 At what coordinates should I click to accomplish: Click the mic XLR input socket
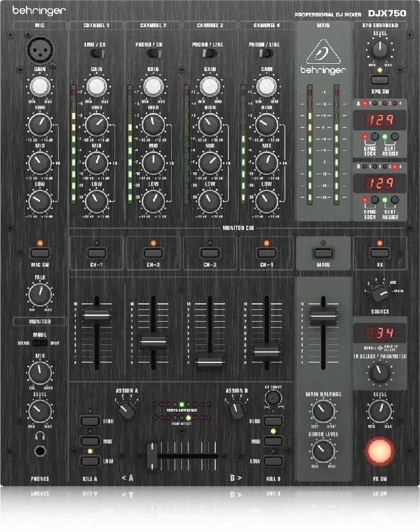[40, 49]
